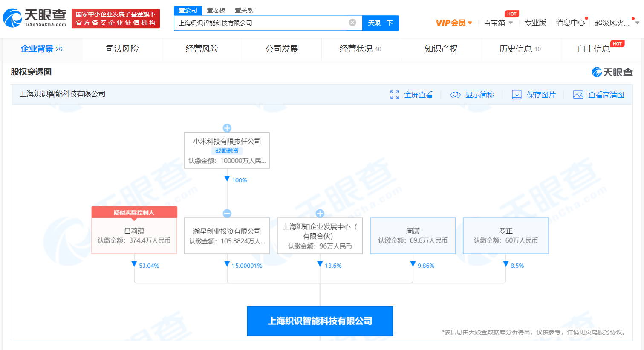Image resolution: width=644 pixels, height=350 pixels.
Task: Collapse the 瀚星创业投资有限公司 branch
Action: [227, 213]
